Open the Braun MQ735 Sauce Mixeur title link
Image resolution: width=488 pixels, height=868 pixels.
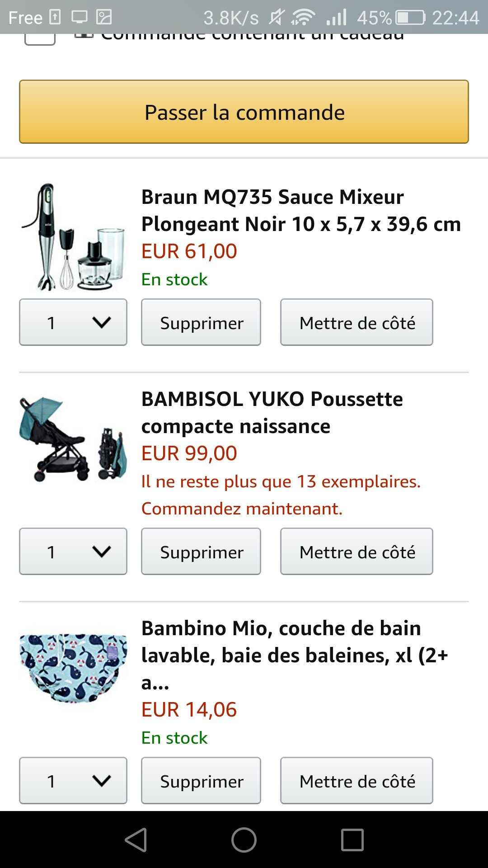pyautogui.click(x=301, y=210)
